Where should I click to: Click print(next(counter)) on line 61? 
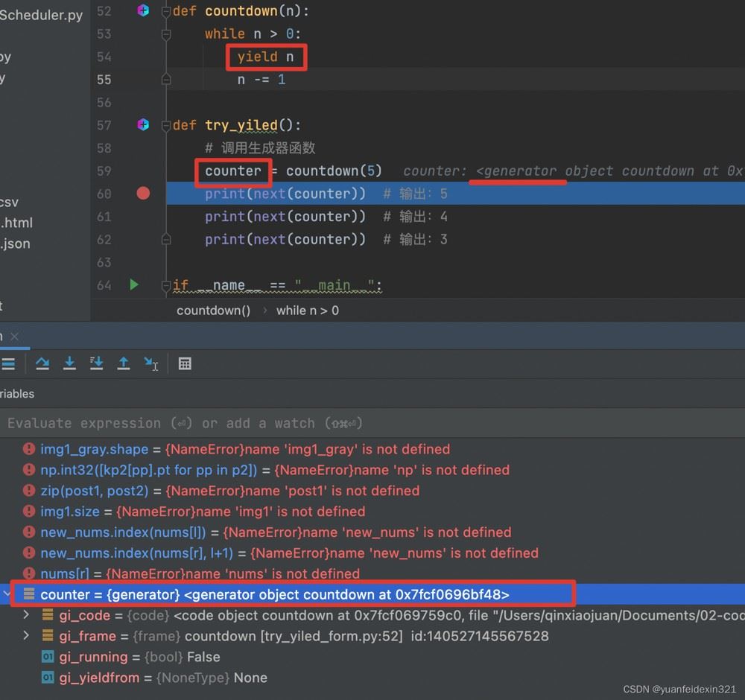285,217
